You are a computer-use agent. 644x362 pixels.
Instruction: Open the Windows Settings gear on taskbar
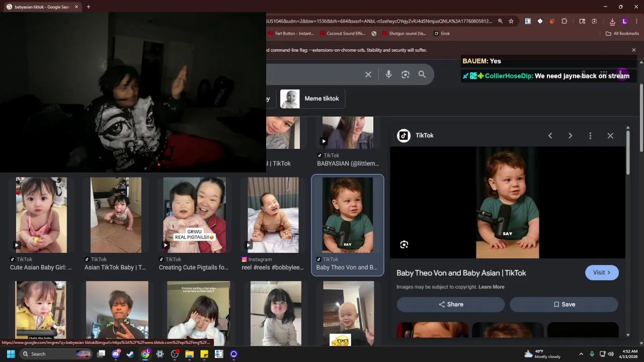160,354
